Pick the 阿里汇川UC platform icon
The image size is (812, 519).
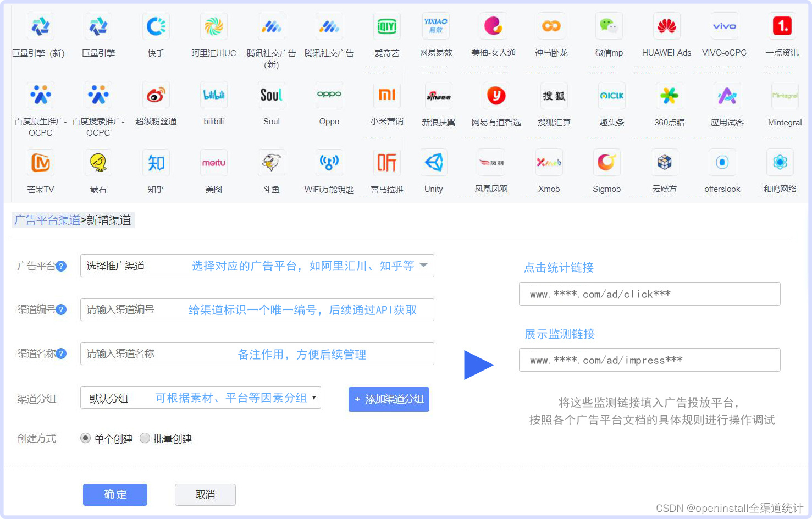pyautogui.click(x=214, y=26)
